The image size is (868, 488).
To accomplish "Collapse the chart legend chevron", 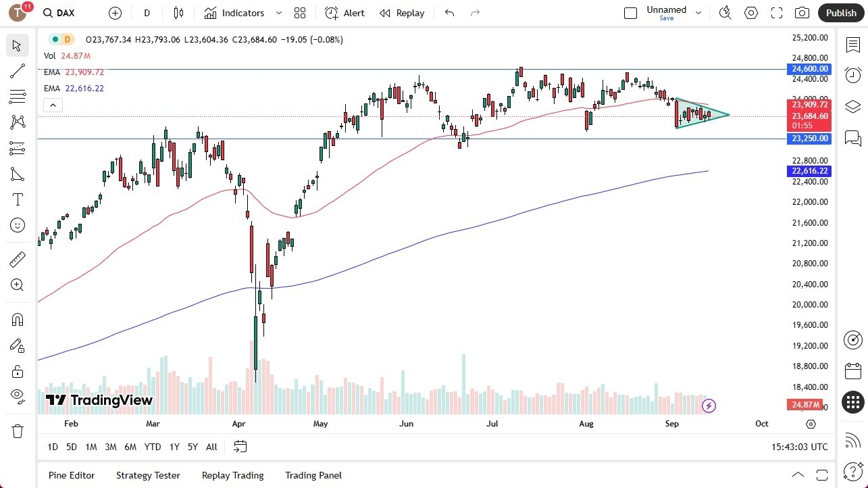I will pyautogui.click(x=53, y=105).
